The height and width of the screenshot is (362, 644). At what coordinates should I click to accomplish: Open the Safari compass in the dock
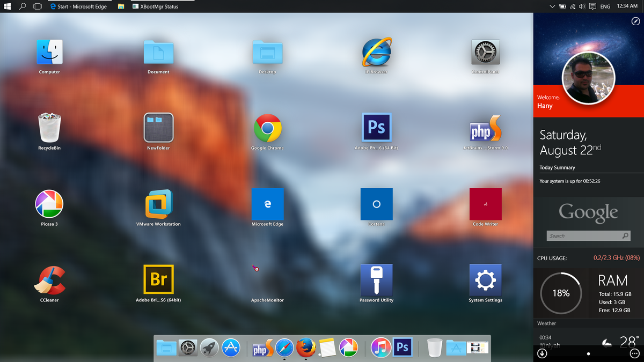coord(284,348)
